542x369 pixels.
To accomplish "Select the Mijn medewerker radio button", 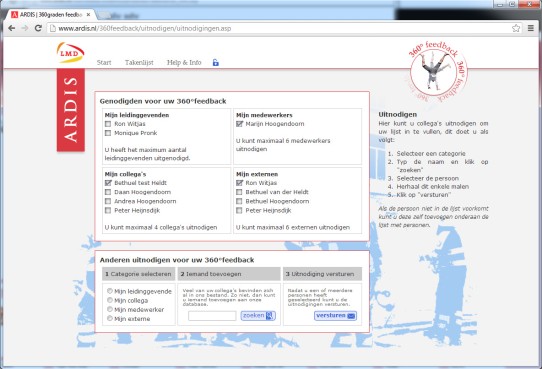I will 110,309.
